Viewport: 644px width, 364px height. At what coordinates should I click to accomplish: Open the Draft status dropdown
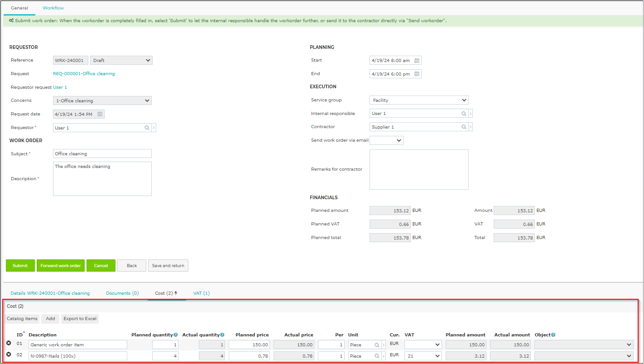[x=121, y=60]
